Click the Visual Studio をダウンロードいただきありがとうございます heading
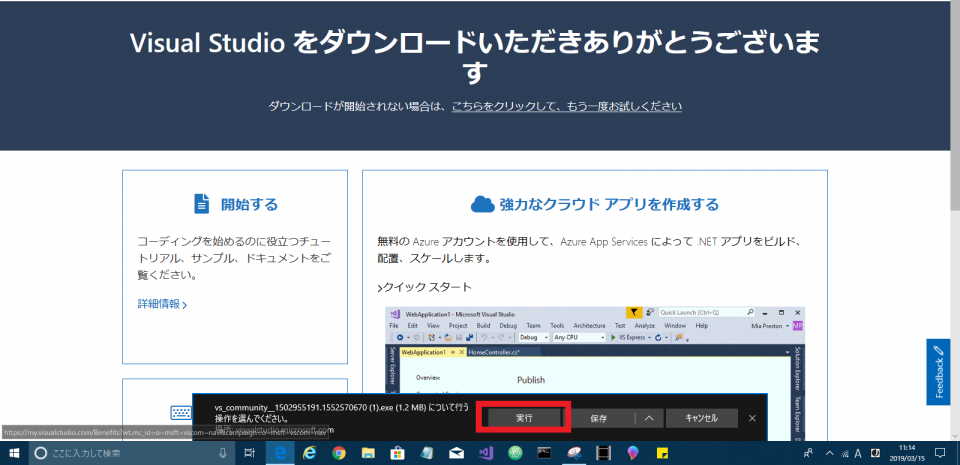Viewport: 960px width, 465px height. [x=476, y=58]
